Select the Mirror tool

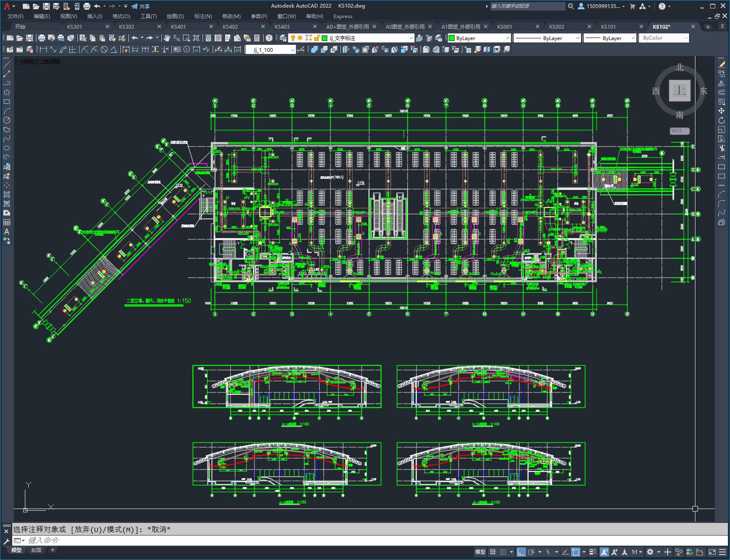point(722,83)
